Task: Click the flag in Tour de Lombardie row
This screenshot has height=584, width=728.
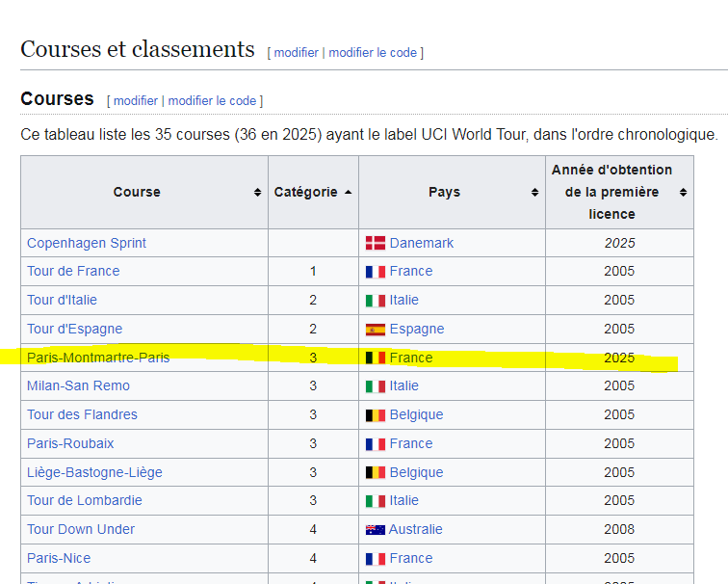Action: click(376, 501)
